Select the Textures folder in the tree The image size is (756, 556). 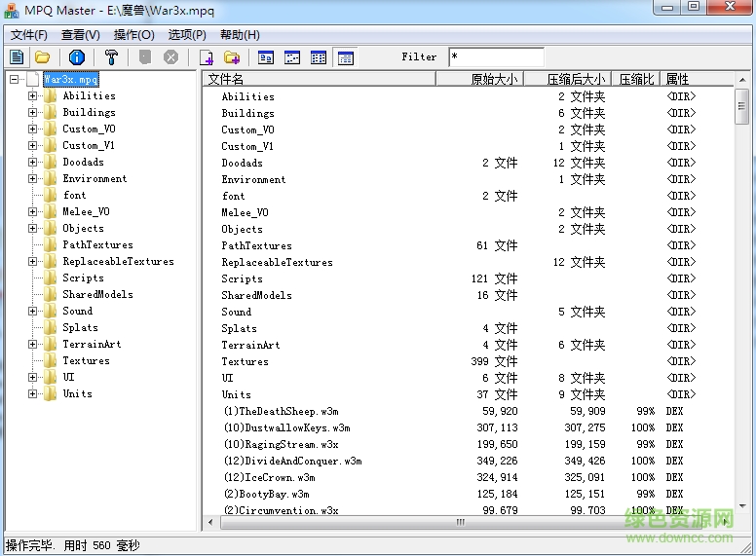pos(86,361)
